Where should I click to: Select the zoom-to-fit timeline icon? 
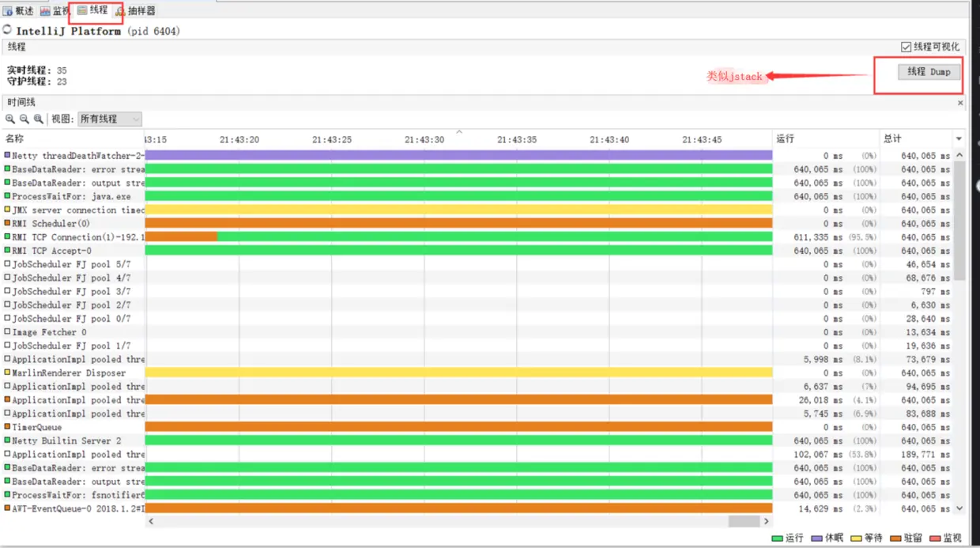pyautogui.click(x=38, y=119)
